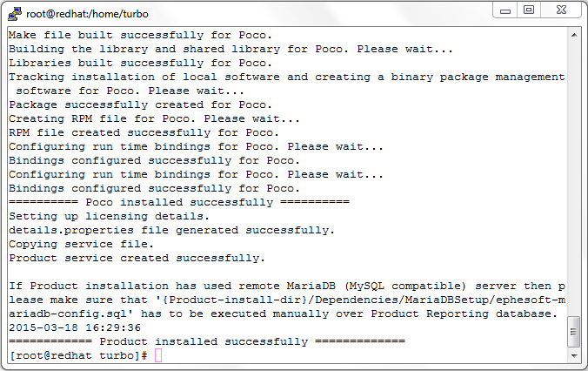Screen dimensions: 588x371
Task: Click the timestamp 2015-03-18 16:29:36
Action: pyautogui.click(x=75, y=327)
